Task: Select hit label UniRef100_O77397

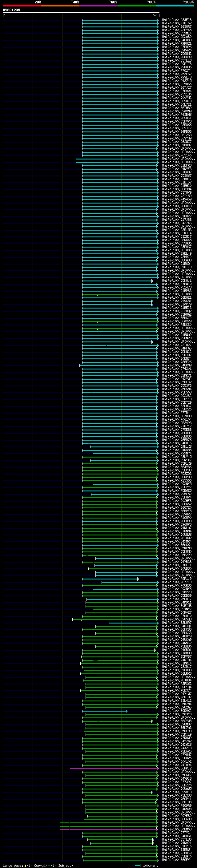Action: coord(177,782)
